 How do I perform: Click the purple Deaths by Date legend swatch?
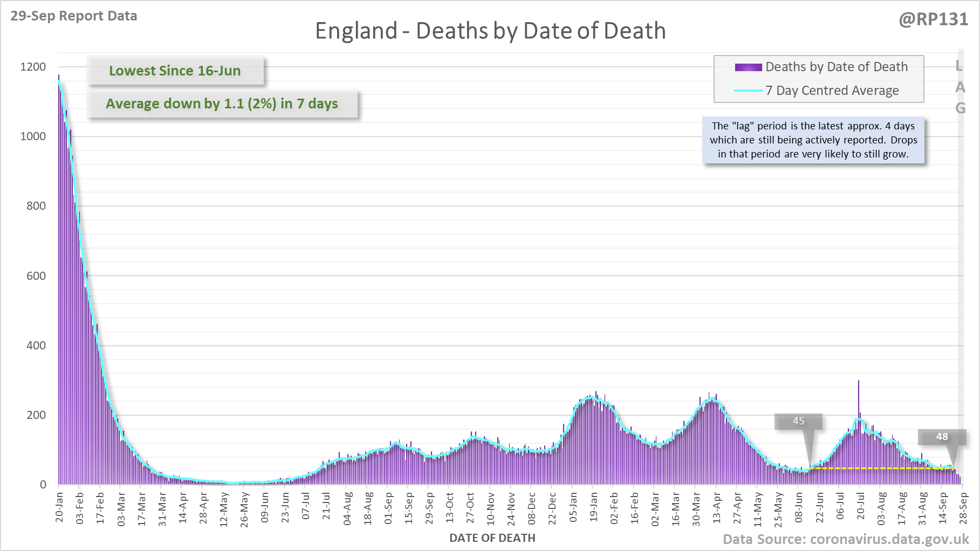coord(748,67)
